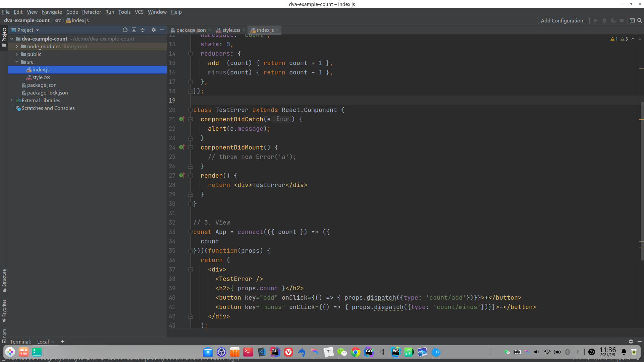Toggle code fold at class TestError line
644x362 pixels.
pyautogui.click(x=191, y=110)
